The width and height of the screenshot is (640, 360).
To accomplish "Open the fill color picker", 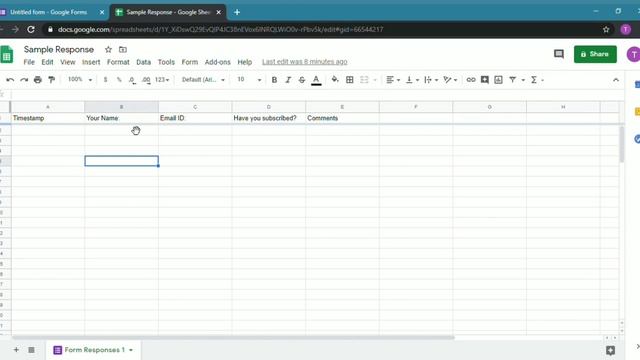I will (x=335, y=80).
